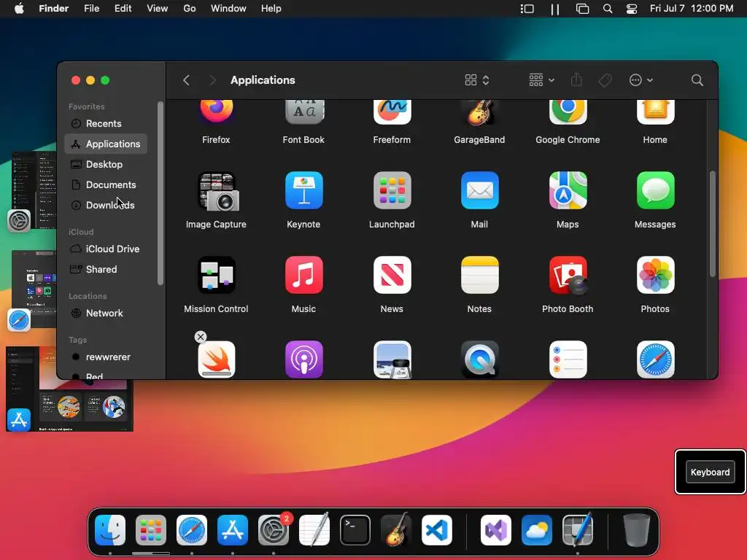Click the X badge on Swift Playgrounds
Viewport: 747px width, 560px height.
coord(201,337)
